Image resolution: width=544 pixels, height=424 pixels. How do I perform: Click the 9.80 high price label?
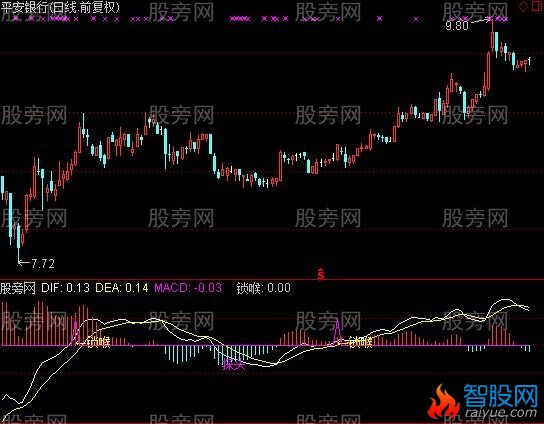click(x=457, y=25)
